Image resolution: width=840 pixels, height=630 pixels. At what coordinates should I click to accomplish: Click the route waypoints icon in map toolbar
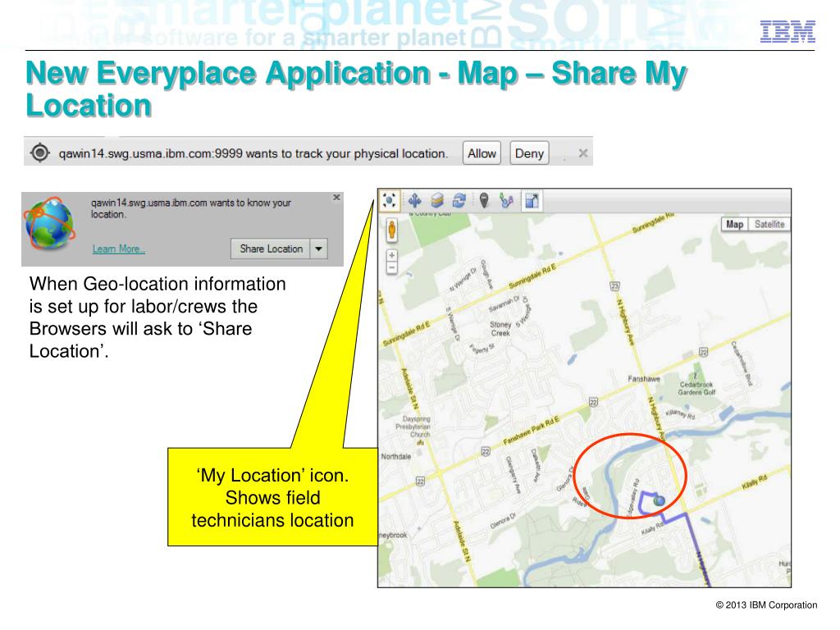505,201
